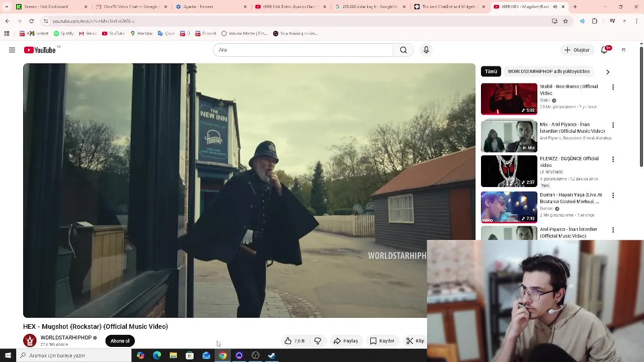
Task: Open Volume Master bookmark
Action: (244, 34)
